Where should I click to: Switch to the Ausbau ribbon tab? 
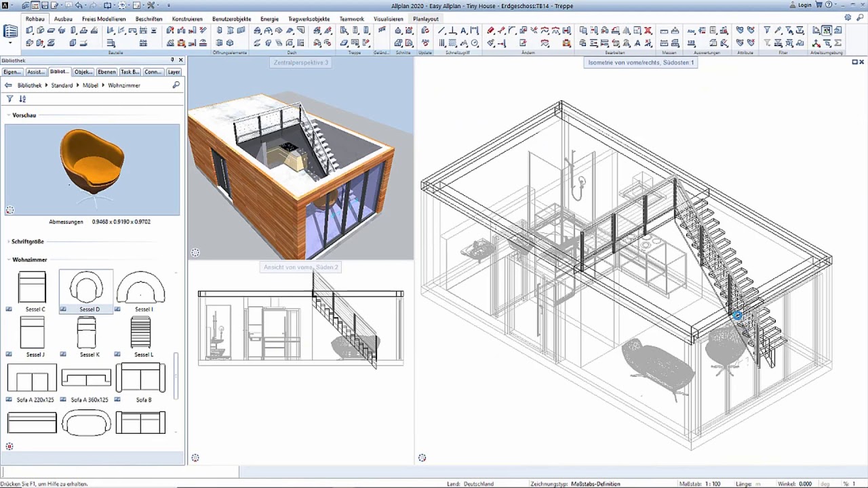[x=63, y=19]
